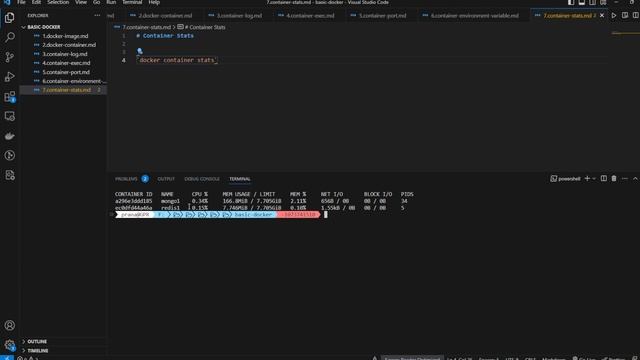Switch to DEBUG CONSOLE panel tab
Screen dimensions: 640x360
202,179
